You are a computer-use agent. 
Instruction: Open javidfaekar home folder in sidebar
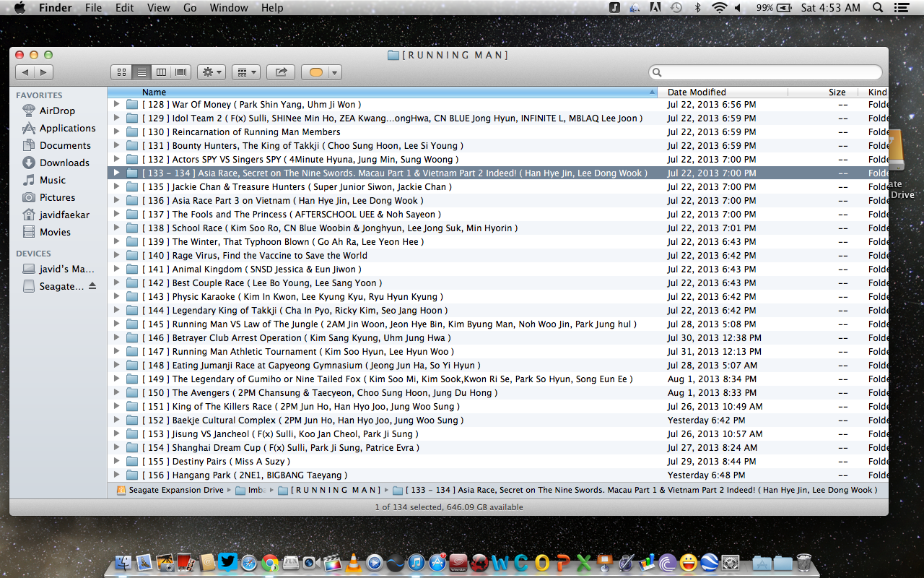coord(64,215)
